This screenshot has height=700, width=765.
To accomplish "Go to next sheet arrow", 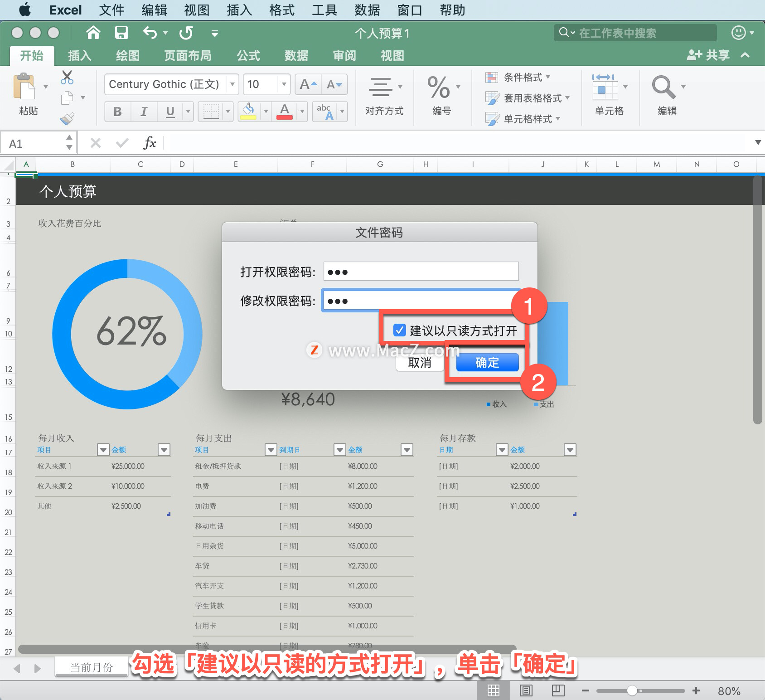I will [38, 668].
